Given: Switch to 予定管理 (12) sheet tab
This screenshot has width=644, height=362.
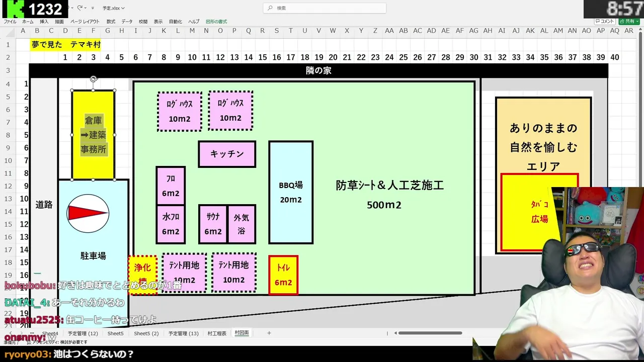Looking at the screenshot, I should coord(83,333).
